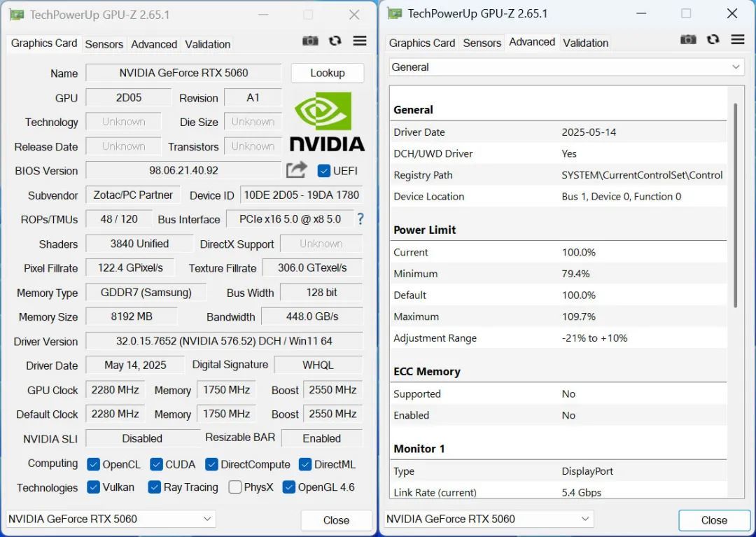The height and width of the screenshot is (537, 756).
Task: Click the Advanced window vertical scrollbar
Action: coord(735,205)
